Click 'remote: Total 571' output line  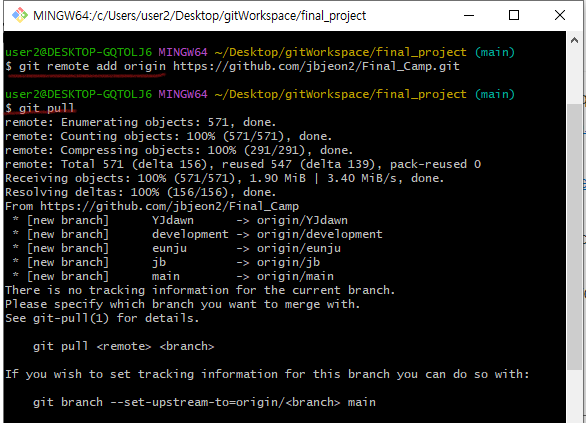243,164
